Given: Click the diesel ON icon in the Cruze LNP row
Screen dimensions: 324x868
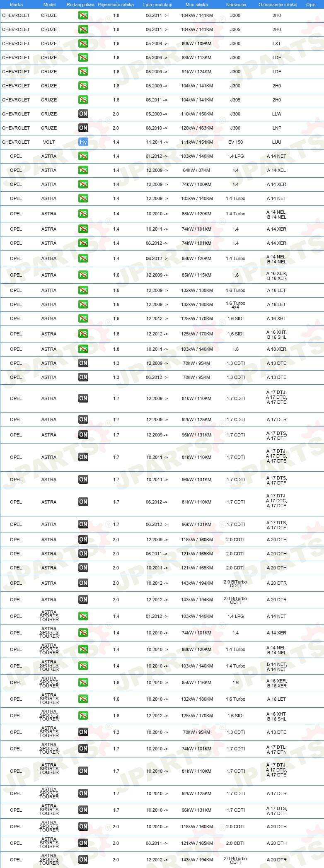Looking at the screenshot, I should pyautogui.click(x=83, y=128).
